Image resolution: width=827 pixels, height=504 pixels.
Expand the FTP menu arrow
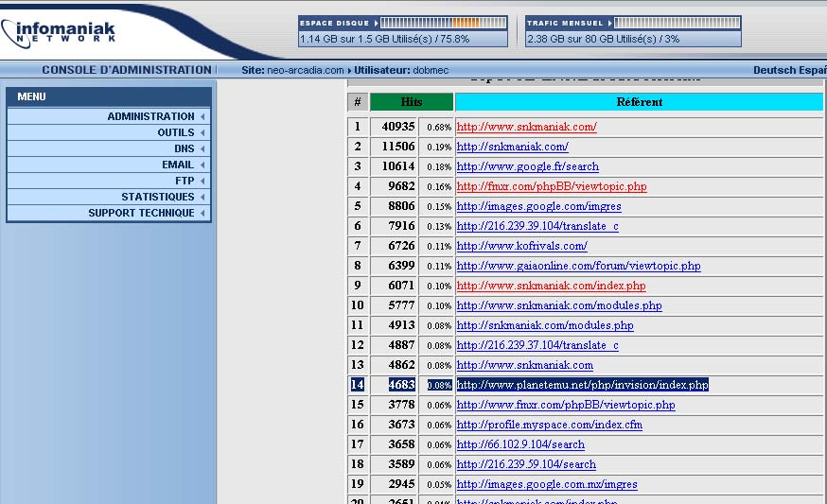coord(202,181)
